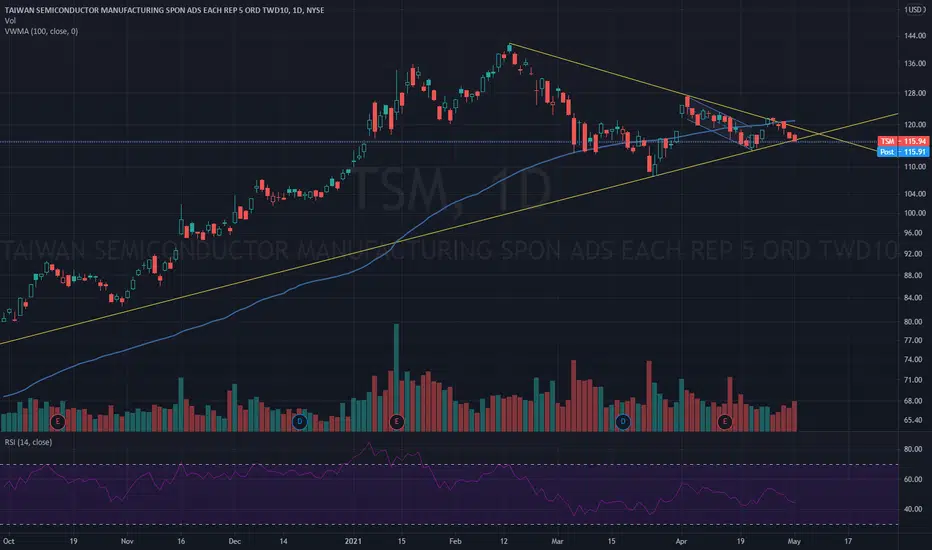Open the earnings marker in mid-April

click(x=724, y=422)
